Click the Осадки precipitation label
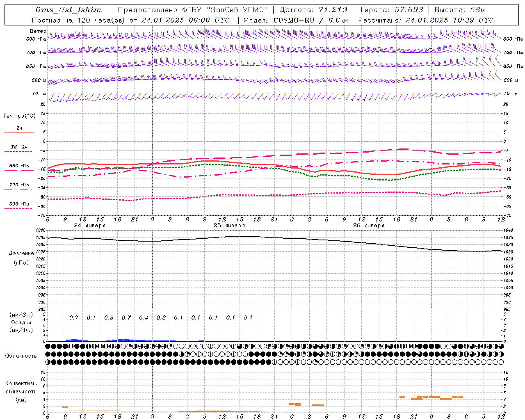525x420 pixels. click(x=21, y=322)
